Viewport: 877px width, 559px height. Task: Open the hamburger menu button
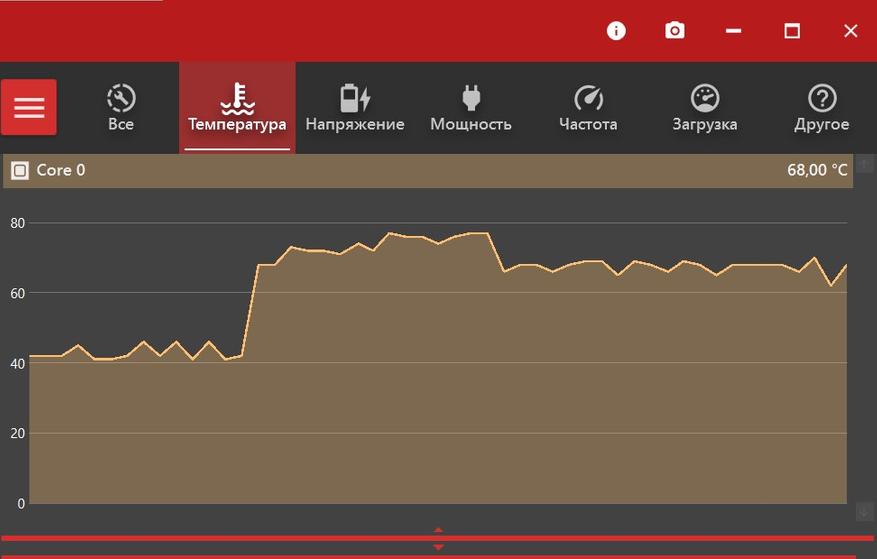point(29,107)
